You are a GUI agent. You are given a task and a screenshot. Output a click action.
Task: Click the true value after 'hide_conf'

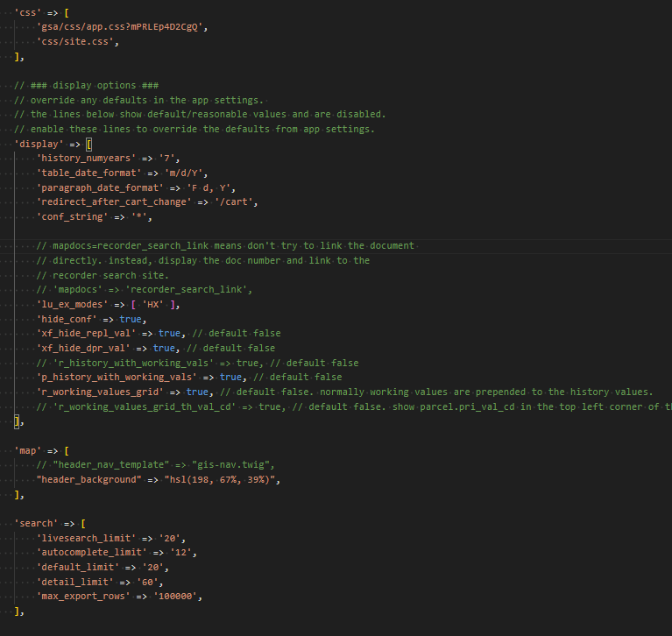pos(131,319)
